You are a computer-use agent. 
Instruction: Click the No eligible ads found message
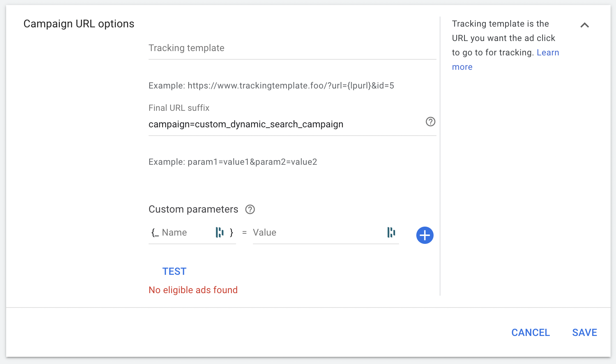193,290
